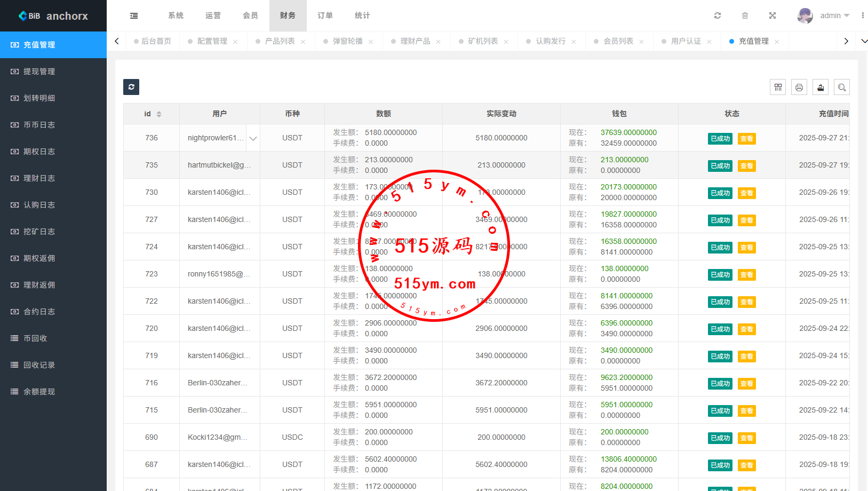
Task: Click the trash clear-cache icon in header
Action: (745, 16)
